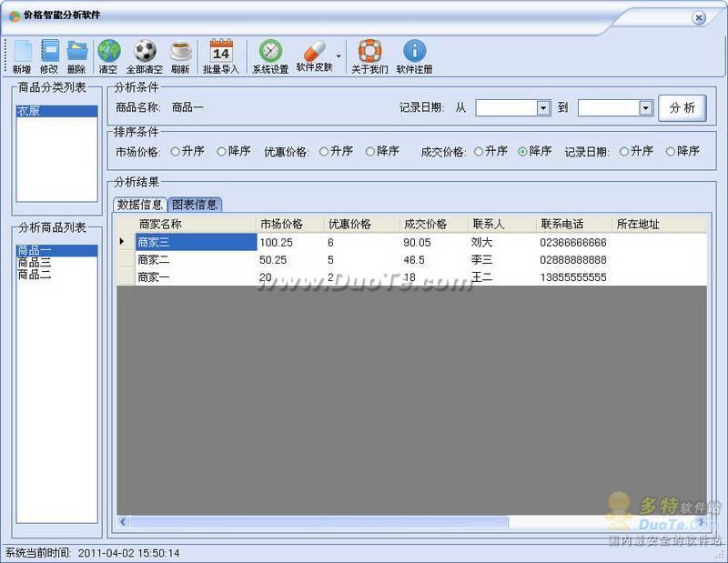Click the 商家三 table cell

[x=196, y=242]
